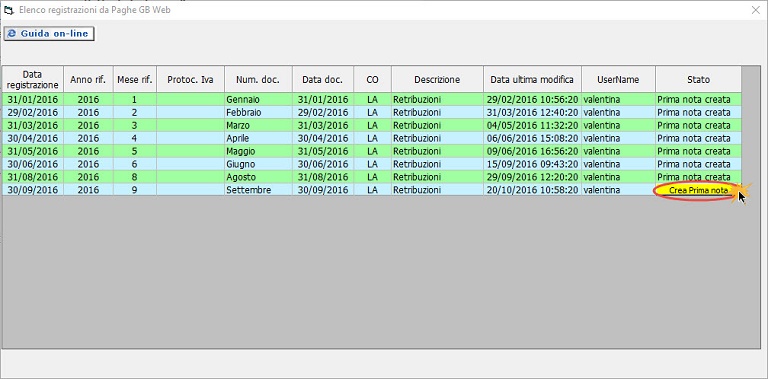Click the Data doc. column header
The image size is (768, 379).
click(323, 79)
